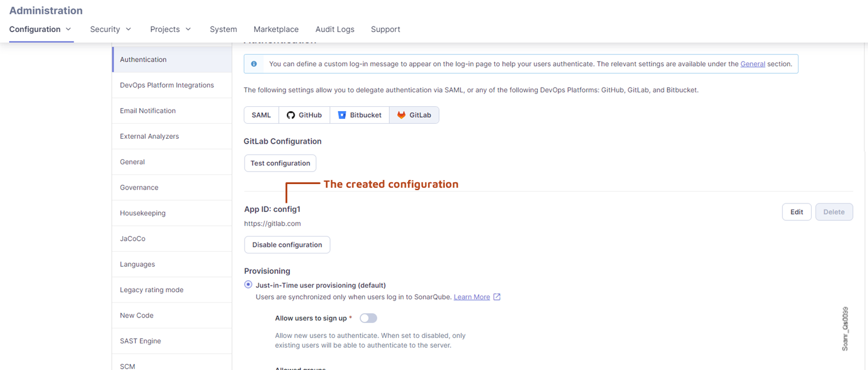Click the https://gitlab.com URL text

click(272, 223)
